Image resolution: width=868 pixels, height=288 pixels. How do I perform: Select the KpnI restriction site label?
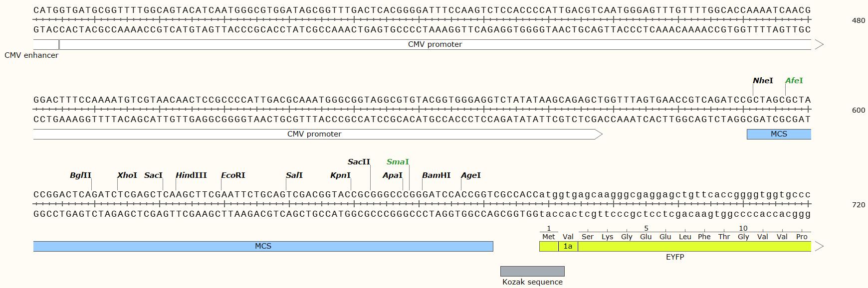(x=340, y=175)
